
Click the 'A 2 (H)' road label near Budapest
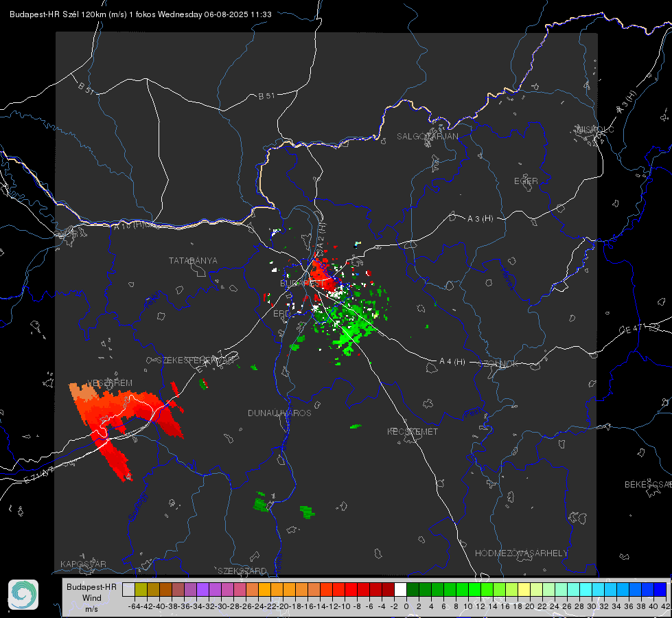coord(321,237)
